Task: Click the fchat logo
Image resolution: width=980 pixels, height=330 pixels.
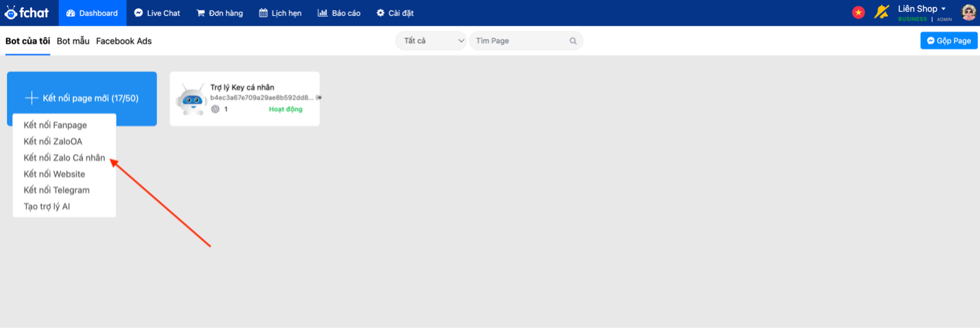Action: [x=27, y=12]
